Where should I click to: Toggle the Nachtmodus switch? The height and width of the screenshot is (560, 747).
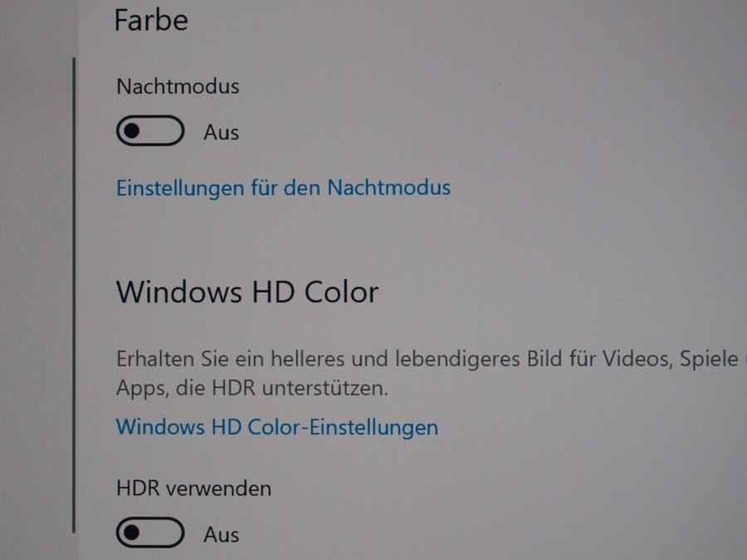pyautogui.click(x=150, y=130)
